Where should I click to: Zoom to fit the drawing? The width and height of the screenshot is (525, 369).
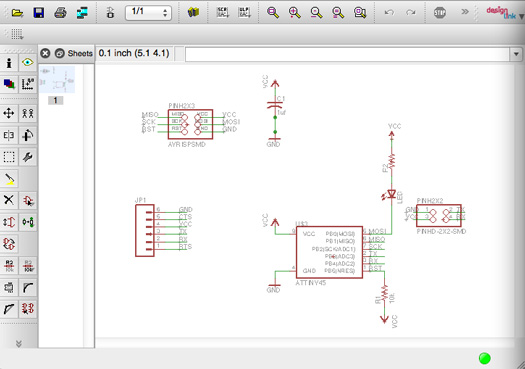pos(273,13)
